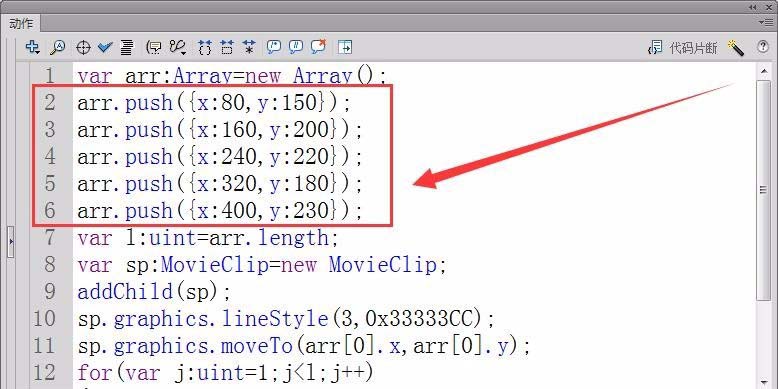Open debug options stethoscope icon
The height and width of the screenshot is (389, 778).
pyautogui.click(x=178, y=47)
